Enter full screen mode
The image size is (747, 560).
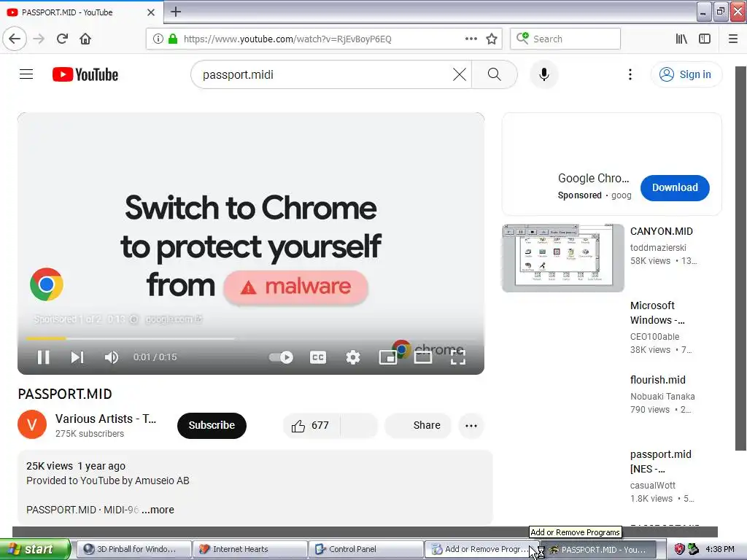click(x=458, y=357)
